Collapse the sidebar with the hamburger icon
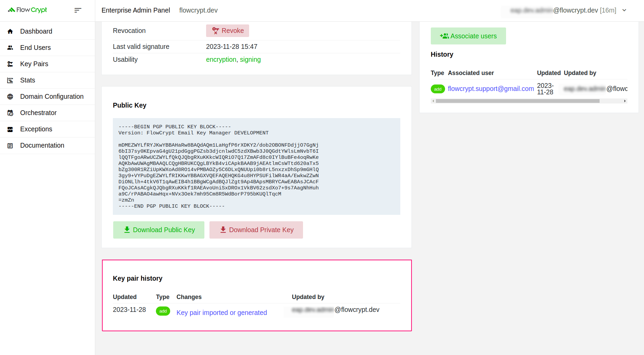This screenshot has width=644, height=355. coord(78,10)
